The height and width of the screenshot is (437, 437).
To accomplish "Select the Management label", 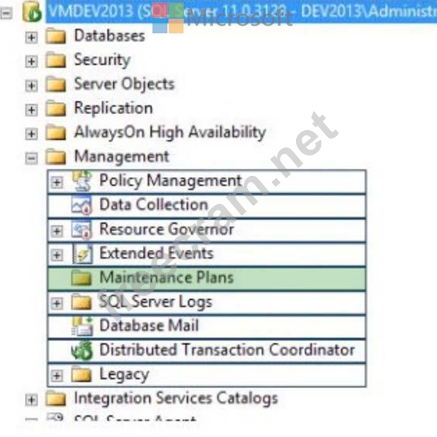I will (x=122, y=157).
